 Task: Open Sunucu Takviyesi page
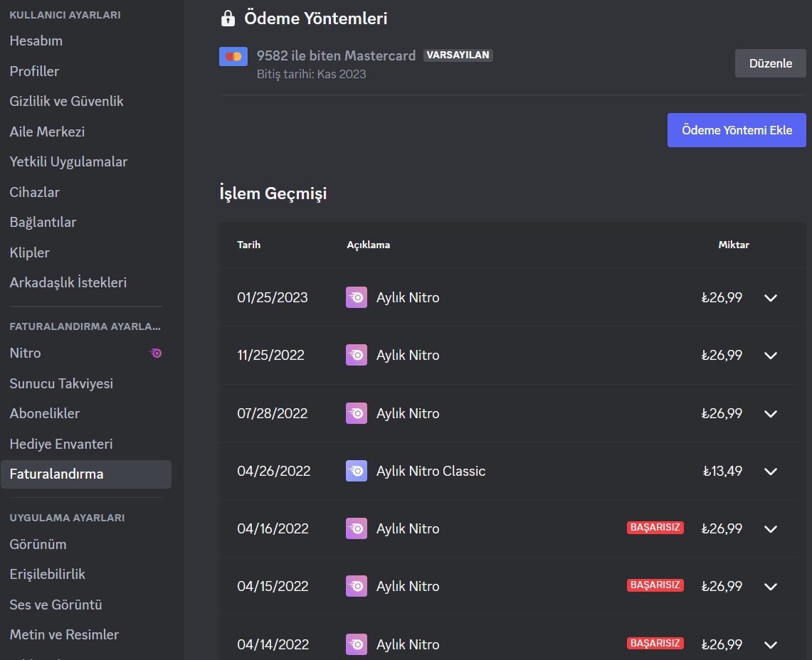click(61, 383)
